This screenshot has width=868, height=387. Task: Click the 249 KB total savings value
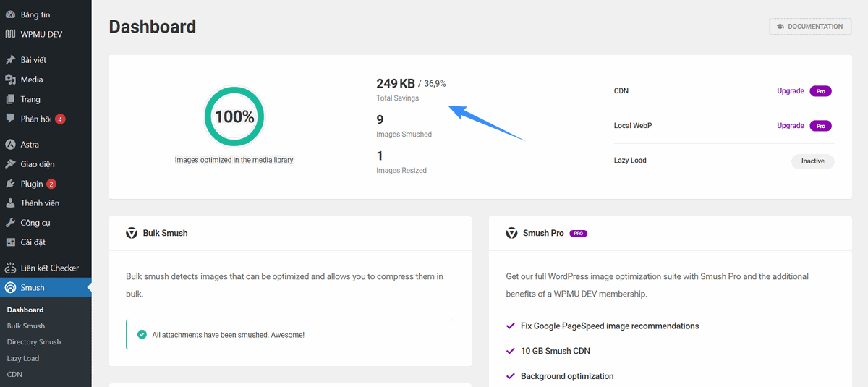[x=396, y=83]
